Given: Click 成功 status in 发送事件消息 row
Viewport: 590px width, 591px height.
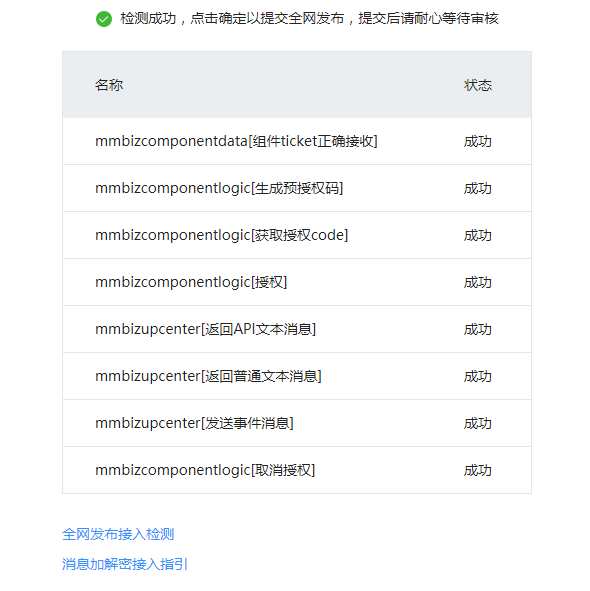Looking at the screenshot, I should click(478, 423).
